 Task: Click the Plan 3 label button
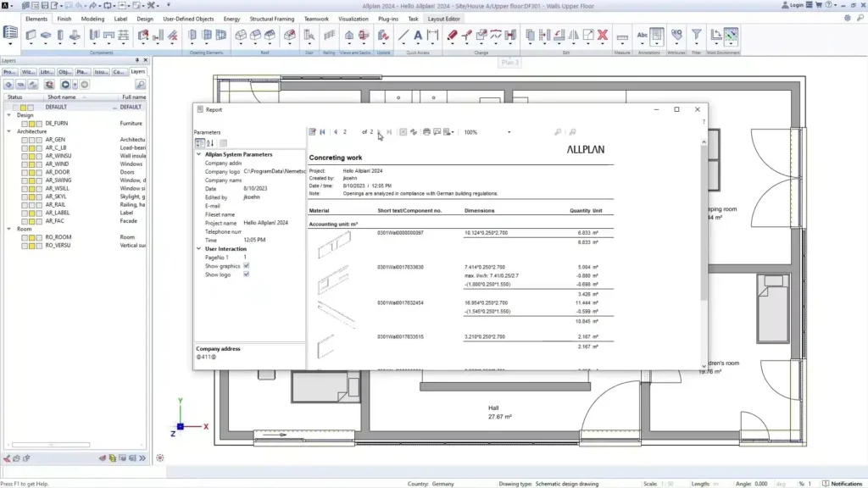tap(509, 62)
